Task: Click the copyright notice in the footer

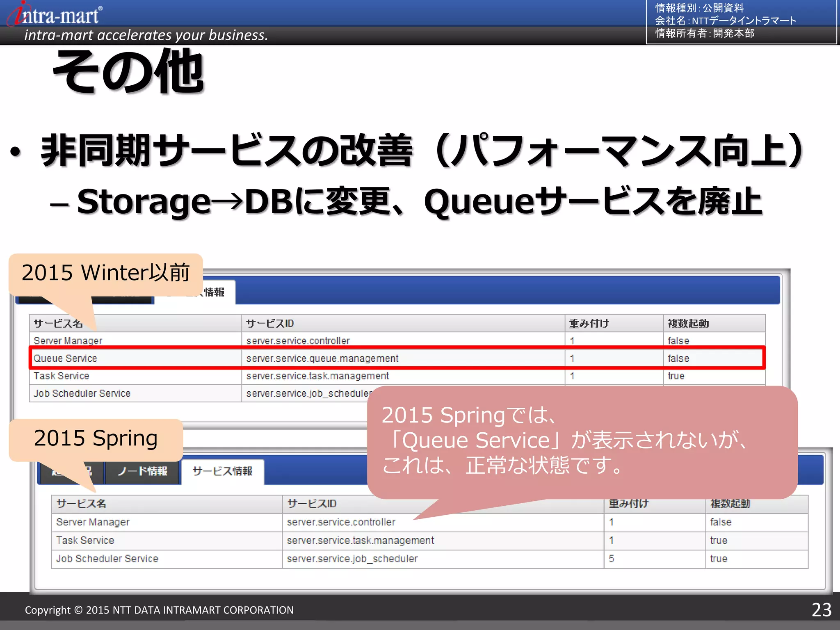Action: click(159, 610)
